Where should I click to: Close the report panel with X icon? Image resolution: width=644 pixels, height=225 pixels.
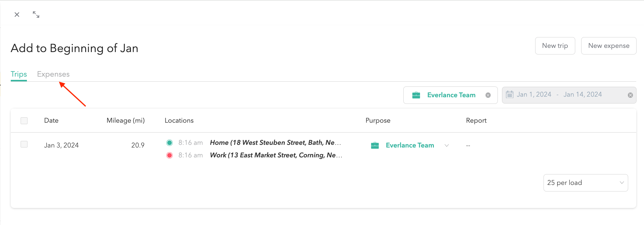coord(17,15)
